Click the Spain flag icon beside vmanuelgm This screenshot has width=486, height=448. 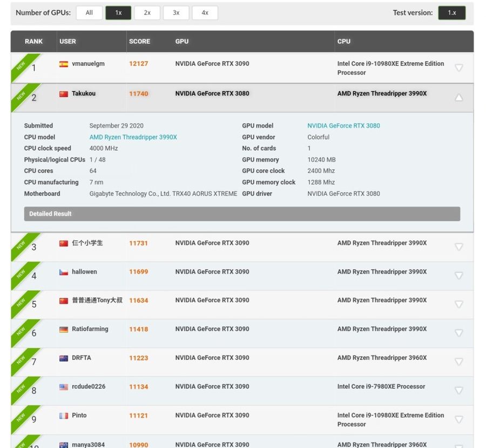coord(64,64)
